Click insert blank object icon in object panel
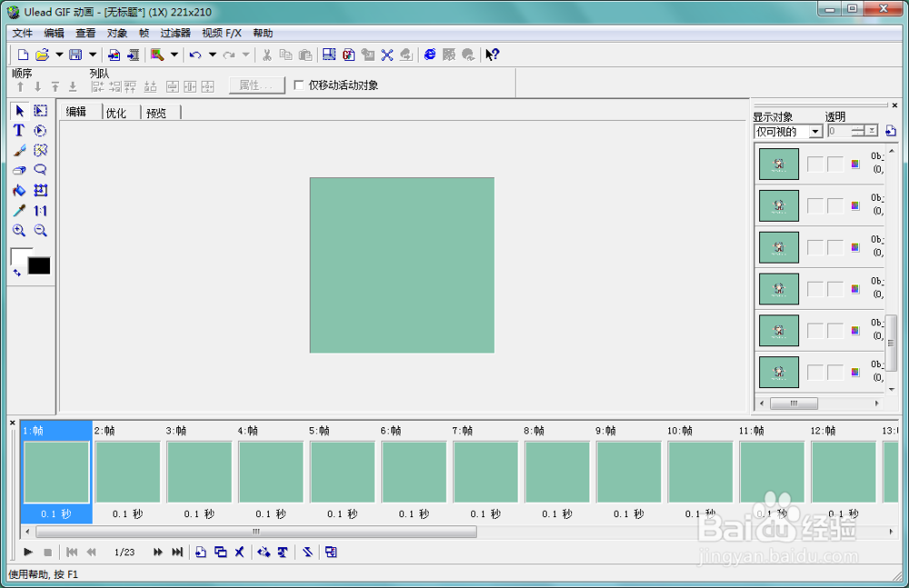 coord(891,131)
